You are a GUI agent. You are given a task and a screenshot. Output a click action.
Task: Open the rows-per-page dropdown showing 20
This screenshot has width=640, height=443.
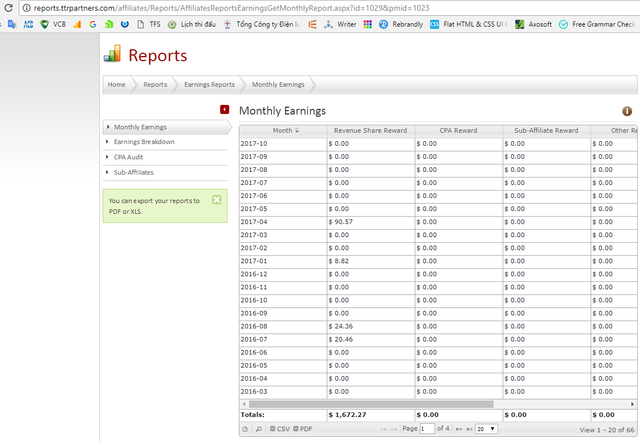(x=486, y=428)
